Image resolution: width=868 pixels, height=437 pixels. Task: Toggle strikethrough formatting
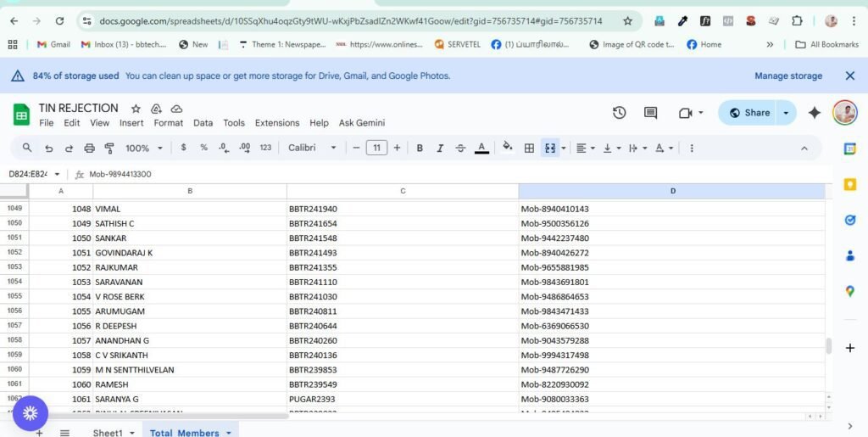[x=460, y=148]
